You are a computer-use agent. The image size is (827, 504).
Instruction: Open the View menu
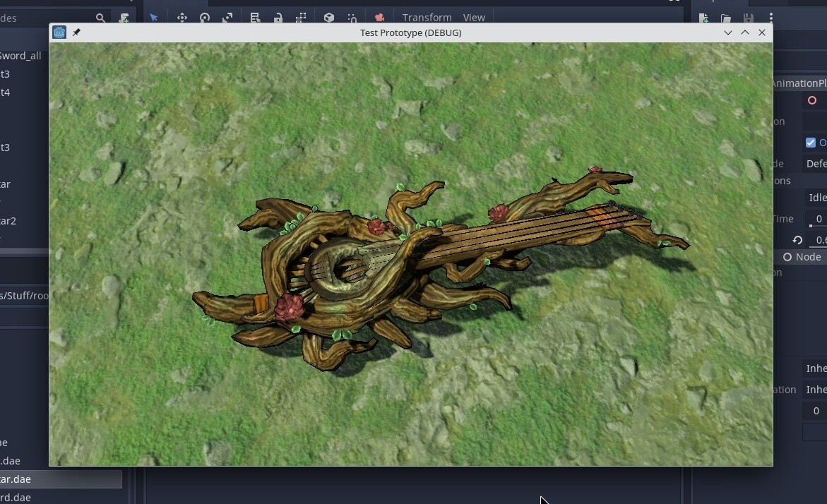[x=474, y=18]
